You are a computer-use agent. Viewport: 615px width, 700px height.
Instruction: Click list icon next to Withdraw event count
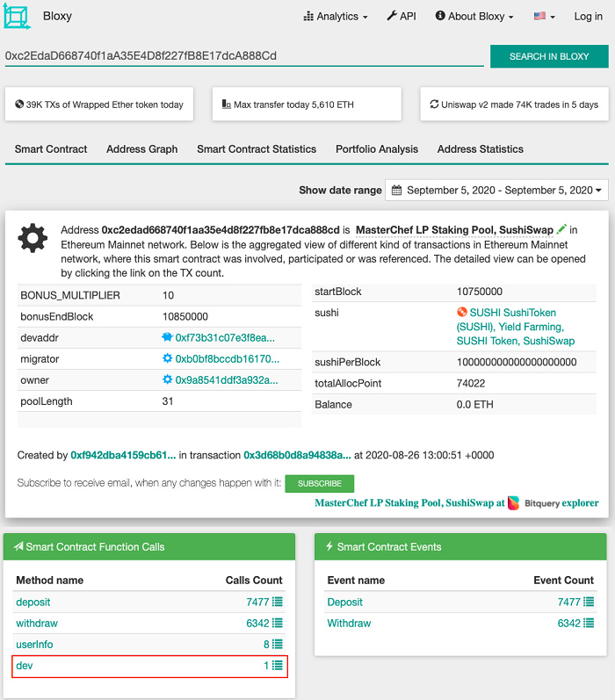[x=589, y=623]
